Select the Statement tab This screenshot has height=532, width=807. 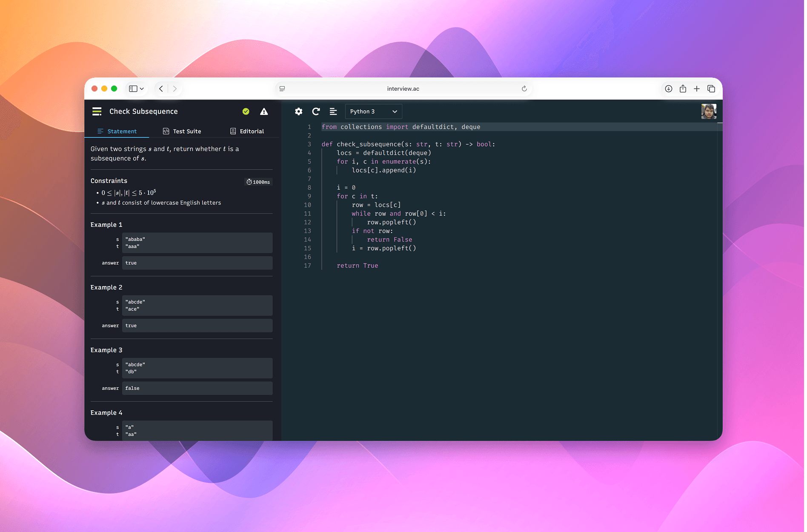[117, 131]
